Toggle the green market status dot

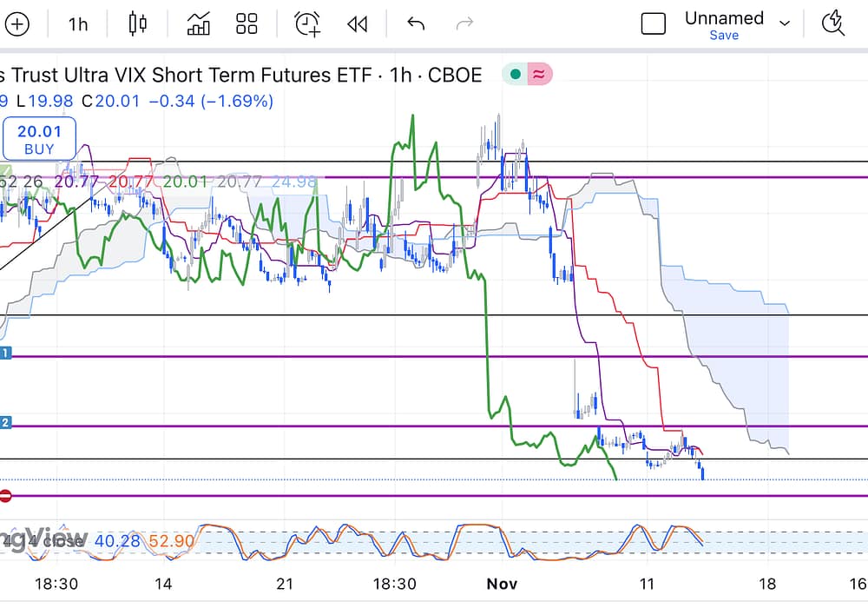pyautogui.click(x=516, y=75)
